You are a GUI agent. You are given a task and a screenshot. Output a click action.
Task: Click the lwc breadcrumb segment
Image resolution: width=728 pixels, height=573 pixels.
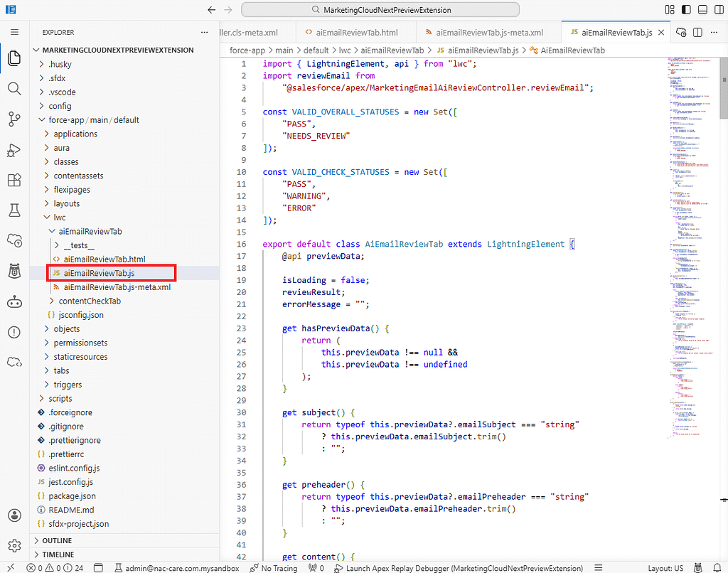click(345, 50)
